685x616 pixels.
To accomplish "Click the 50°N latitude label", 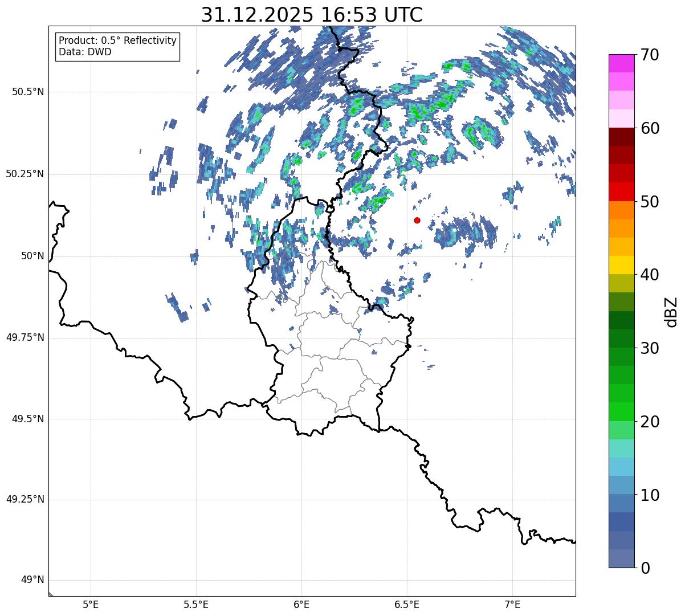I will click(32, 256).
